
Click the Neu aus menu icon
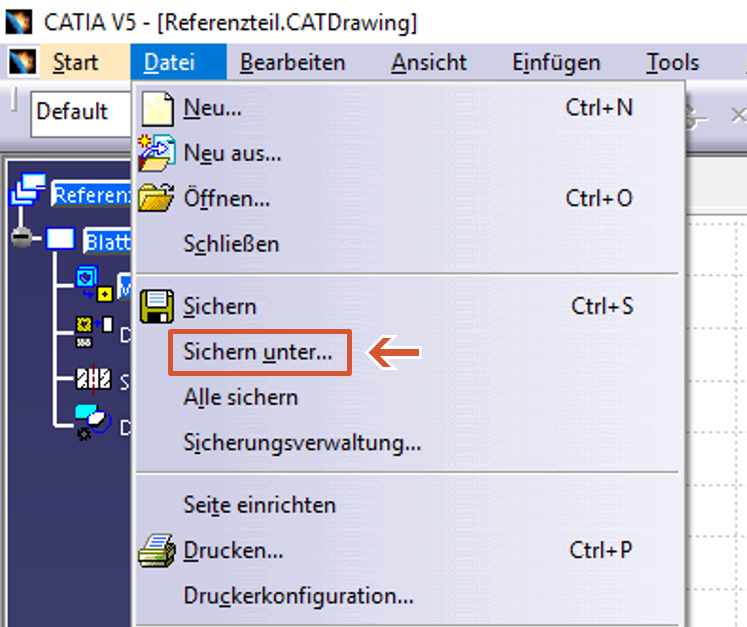pyautogui.click(x=157, y=153)
